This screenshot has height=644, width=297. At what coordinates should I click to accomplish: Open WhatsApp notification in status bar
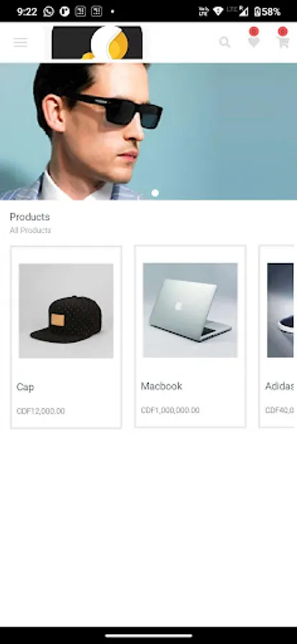[49, 11]
